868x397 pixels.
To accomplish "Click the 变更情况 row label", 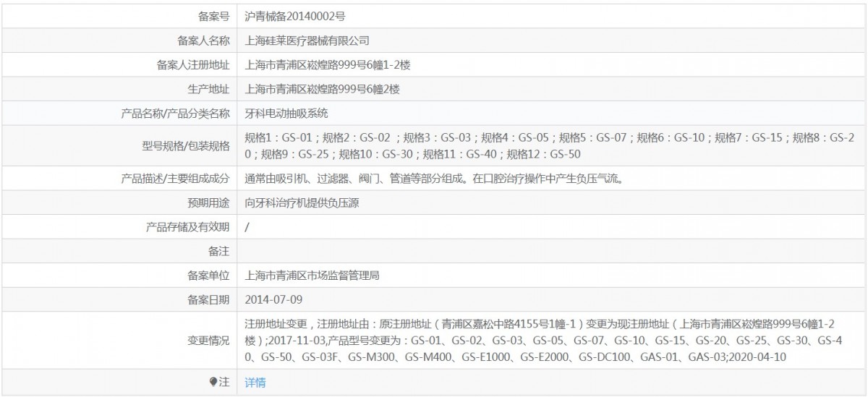I will pos(208,340).
